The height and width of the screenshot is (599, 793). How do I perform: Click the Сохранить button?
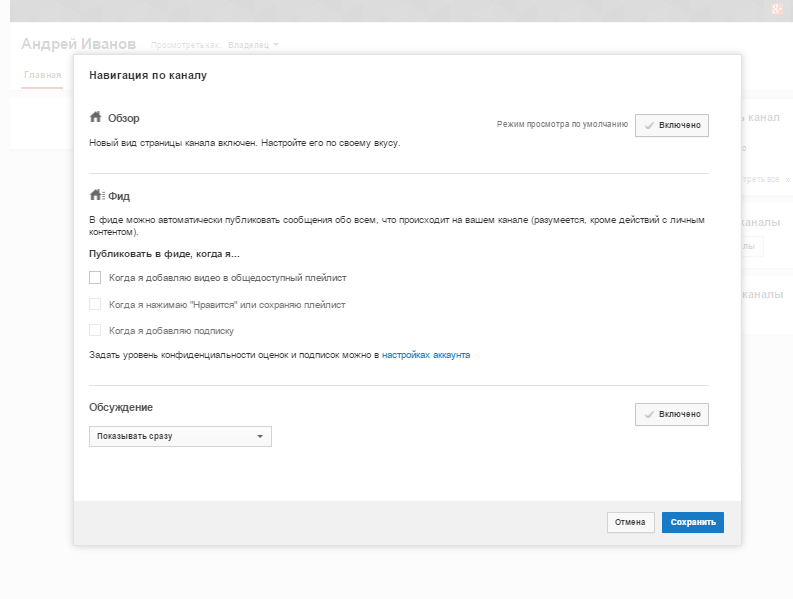click(693, 522)
